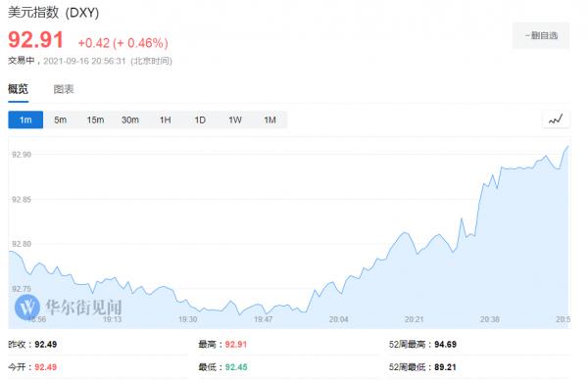This screenshot has width=588, height=381.
Task: Click the 92.85 y-axis label
Action: click(x=22, y=199)
